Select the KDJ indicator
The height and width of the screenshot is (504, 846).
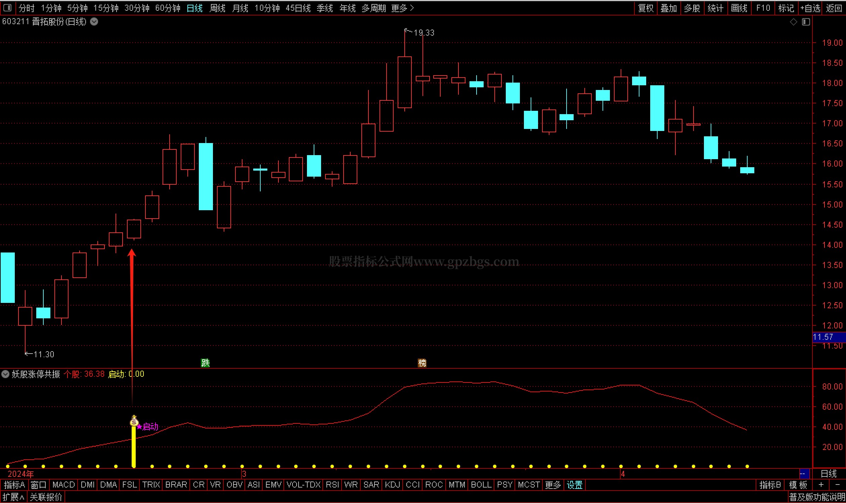(392, 485)
